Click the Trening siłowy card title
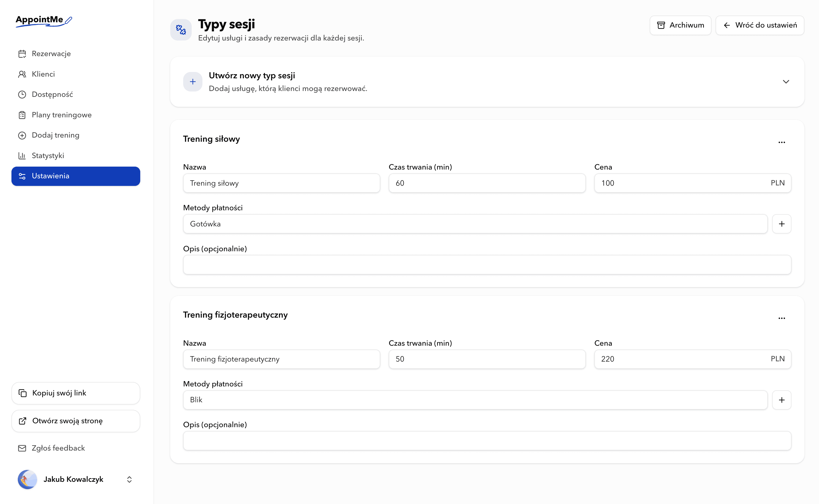 [211, 139]
